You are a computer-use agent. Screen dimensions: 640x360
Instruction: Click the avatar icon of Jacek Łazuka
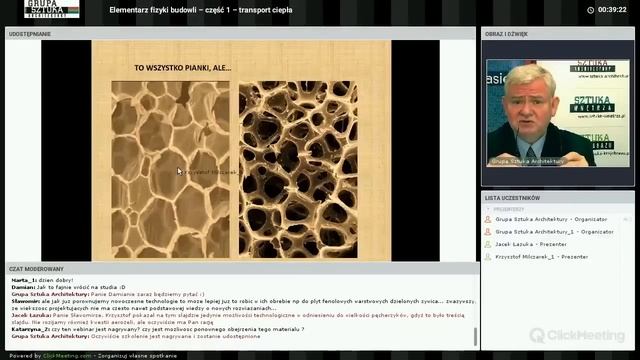[487, 244]
